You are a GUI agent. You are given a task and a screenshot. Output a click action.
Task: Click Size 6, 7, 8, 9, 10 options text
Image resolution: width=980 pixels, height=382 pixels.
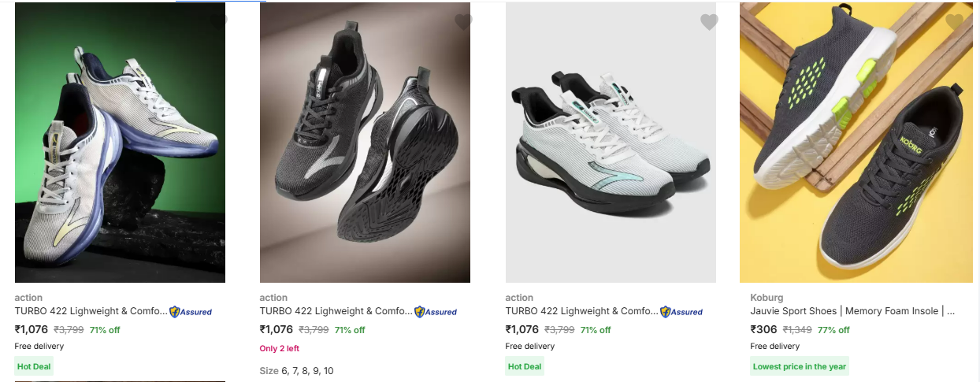coord(297,370)
